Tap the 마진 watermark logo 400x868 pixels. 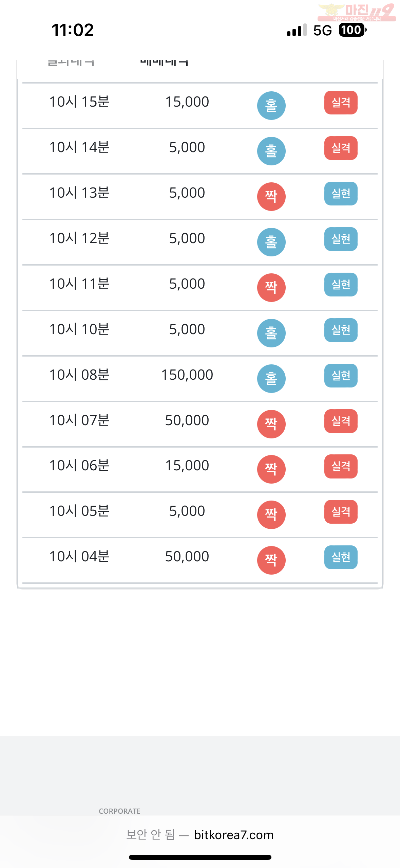(x=357, y=12)
